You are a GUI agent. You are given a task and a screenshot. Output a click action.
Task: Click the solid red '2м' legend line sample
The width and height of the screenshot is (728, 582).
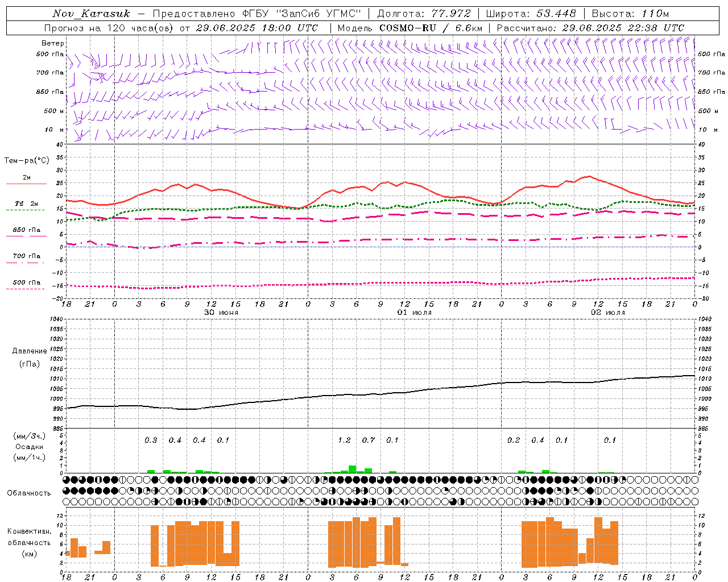[26, 184]
